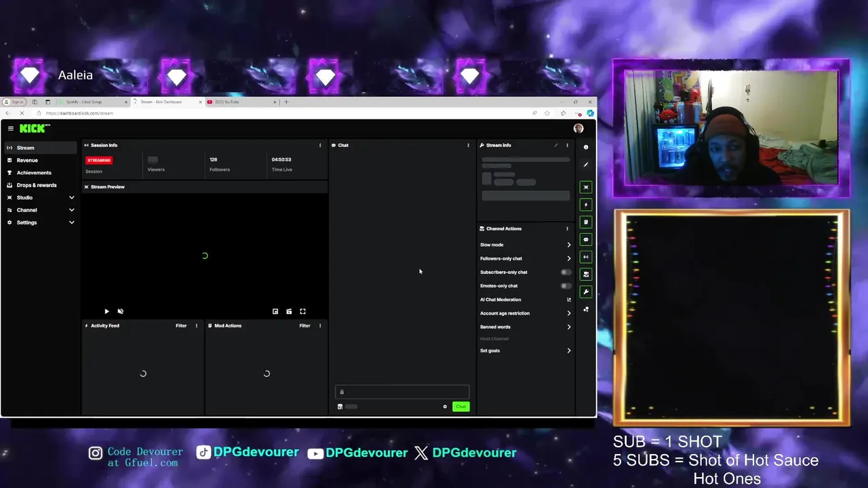Click the info icon in right sidebar

(586, 147)
